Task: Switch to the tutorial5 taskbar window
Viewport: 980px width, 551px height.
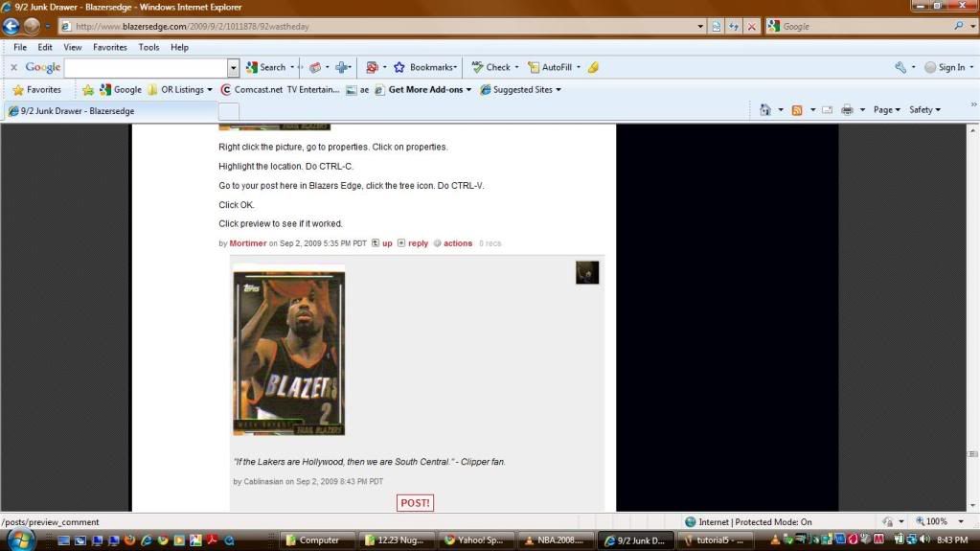Action: (x=717, y=540)
